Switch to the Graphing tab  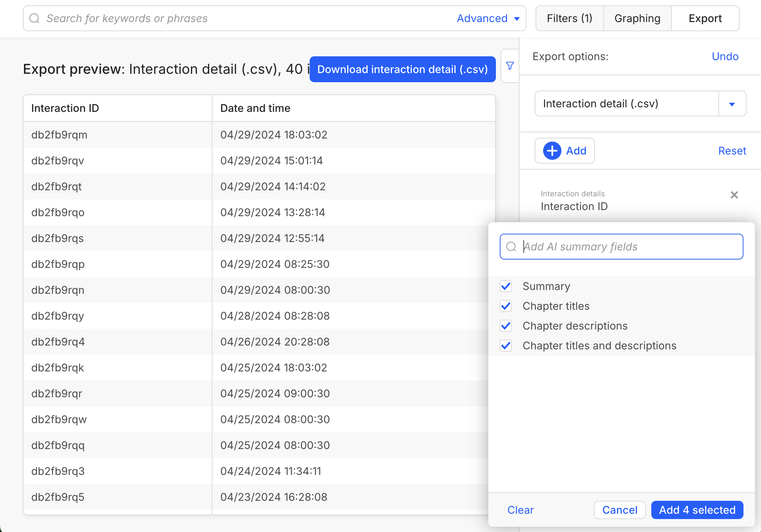coord(637,18)
